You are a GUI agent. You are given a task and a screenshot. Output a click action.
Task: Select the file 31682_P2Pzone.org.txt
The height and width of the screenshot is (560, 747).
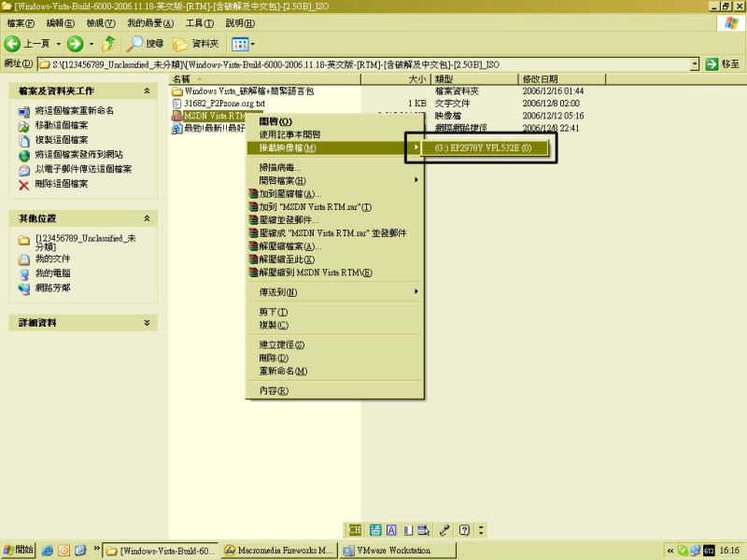tap(224, 104)
